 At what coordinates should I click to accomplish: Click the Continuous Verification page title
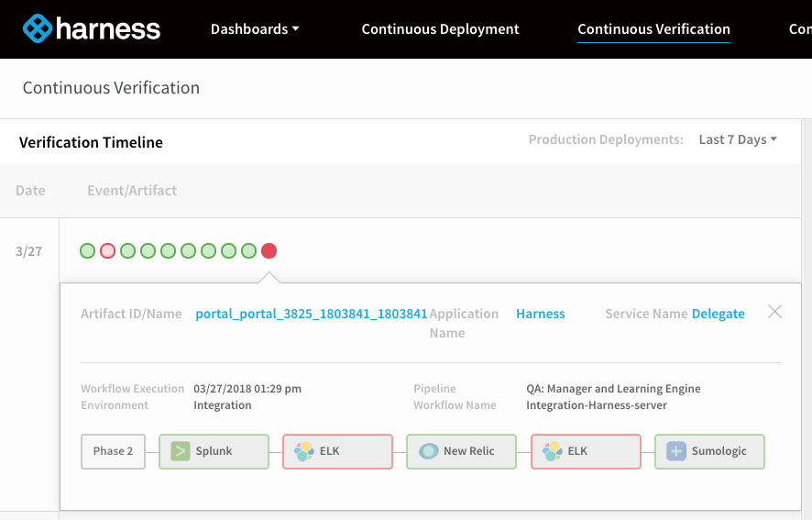111,88
